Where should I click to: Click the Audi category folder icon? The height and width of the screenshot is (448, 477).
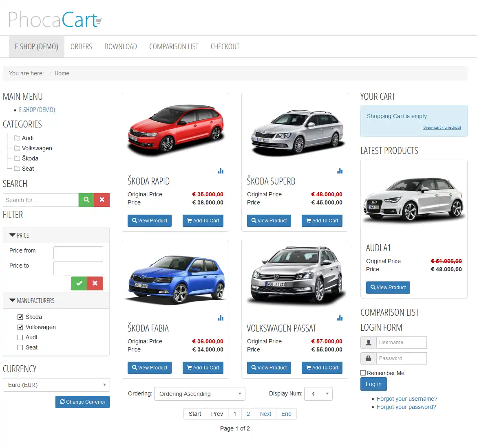[17, 138]
